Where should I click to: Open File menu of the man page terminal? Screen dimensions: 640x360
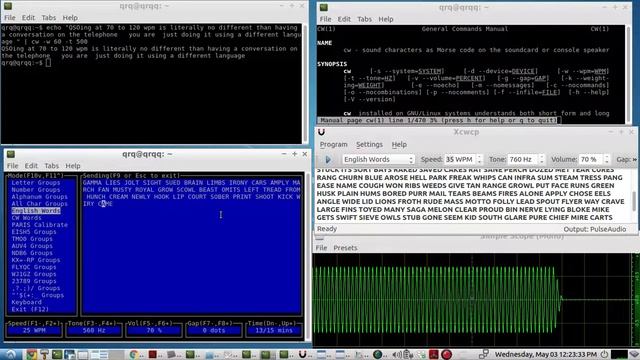(x=325, y=19)
